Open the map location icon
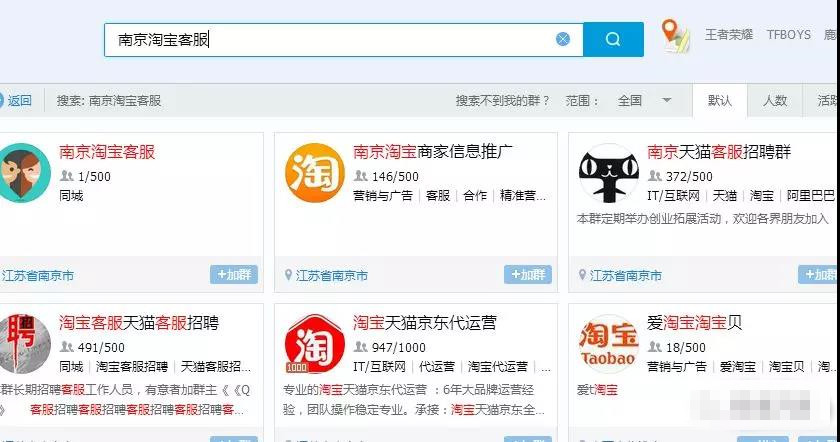 [674, 35]
